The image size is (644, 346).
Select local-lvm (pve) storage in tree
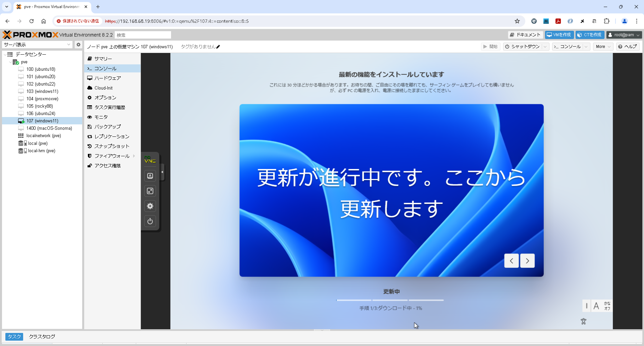click(x=42, y=151)
